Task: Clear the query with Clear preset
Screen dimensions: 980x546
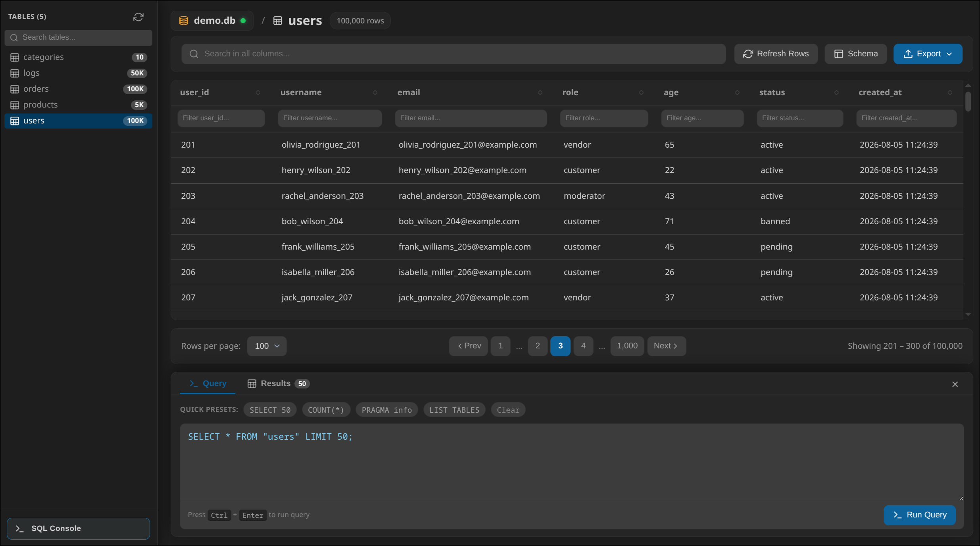Action: (x=508, y=410)
